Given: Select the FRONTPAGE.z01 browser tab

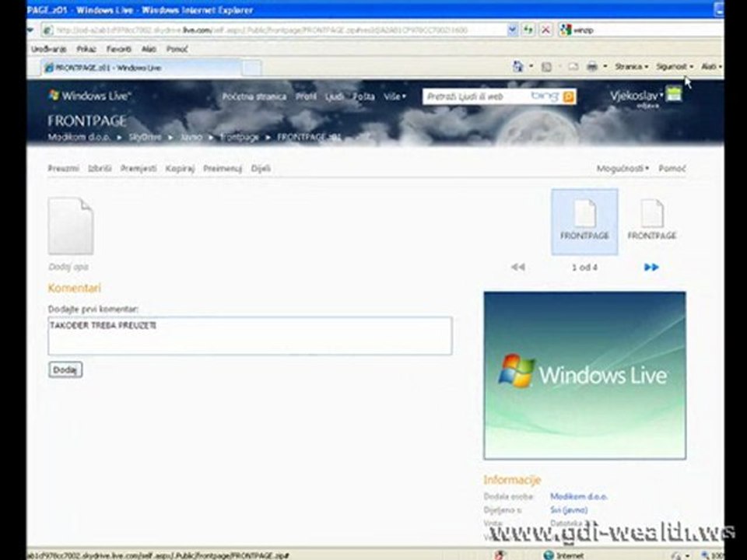Looking at the screenshot, I should [x=141, y=68].
